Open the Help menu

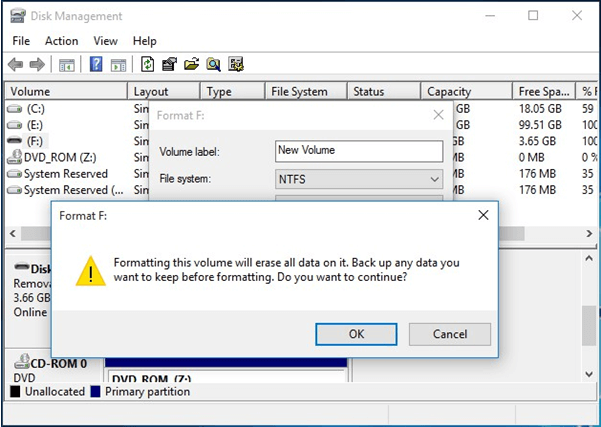coord(145,41)
